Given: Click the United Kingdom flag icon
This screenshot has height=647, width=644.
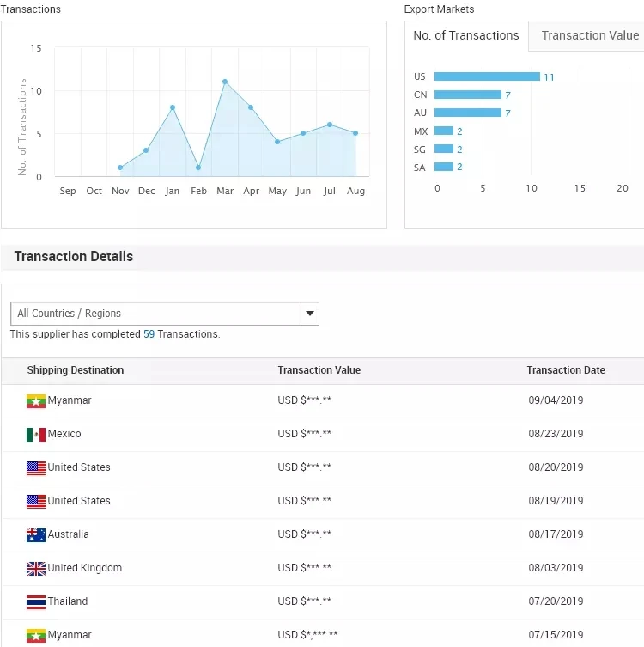Looking at the screenshot, I should [35, 569].
